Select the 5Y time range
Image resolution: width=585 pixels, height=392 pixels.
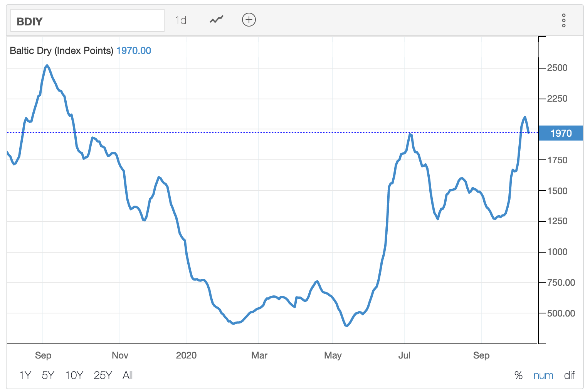pos(48,375)
